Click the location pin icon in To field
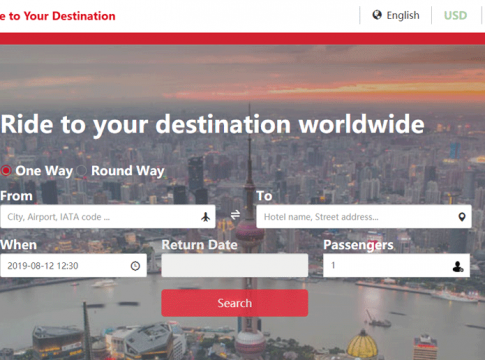This screenshot has width=485, height=360. pos(462,217)
